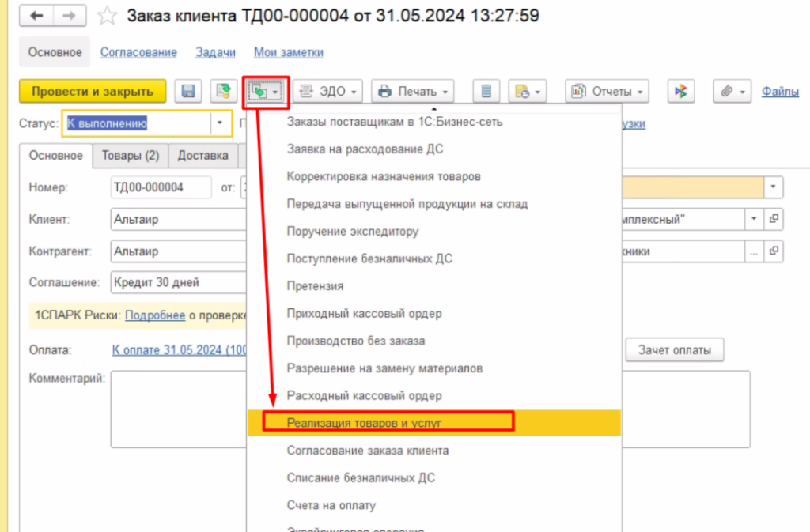This screenshot has height=532, width=810.
Task: Open the Согласование link
Action: click(138, 52)
